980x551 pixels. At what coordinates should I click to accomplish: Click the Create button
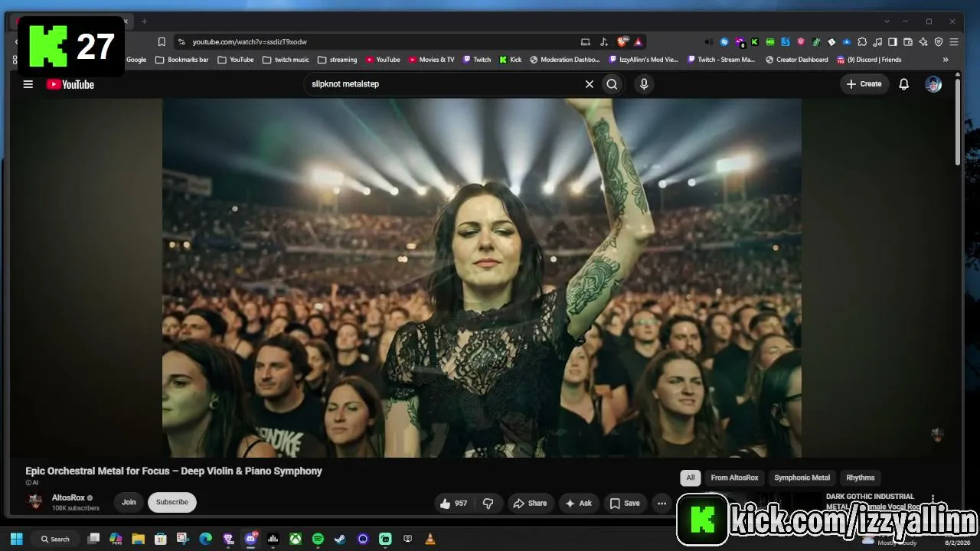(864, 84)
